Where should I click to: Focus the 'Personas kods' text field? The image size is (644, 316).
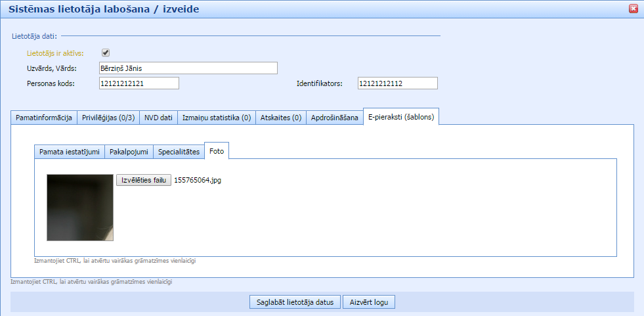point(139,83)
